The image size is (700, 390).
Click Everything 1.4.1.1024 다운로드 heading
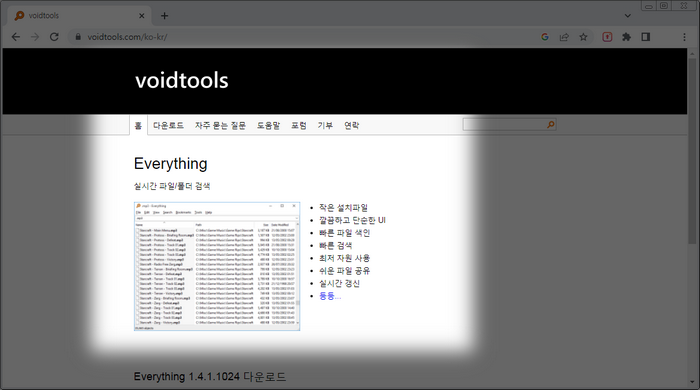[210, 377]
